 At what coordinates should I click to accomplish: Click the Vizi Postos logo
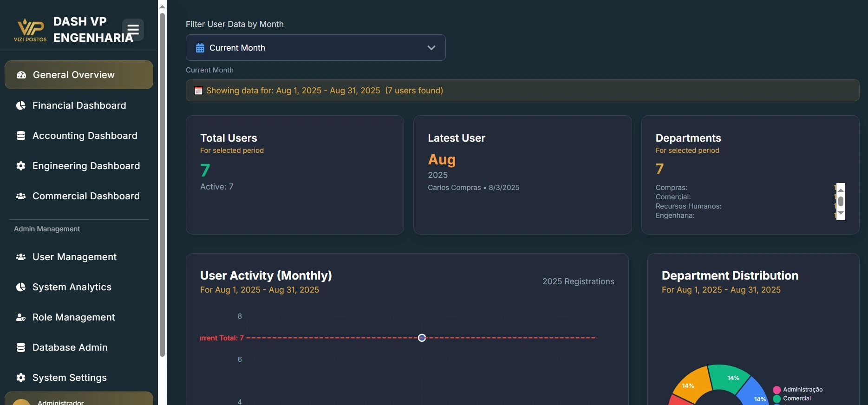tap(30, 30)
